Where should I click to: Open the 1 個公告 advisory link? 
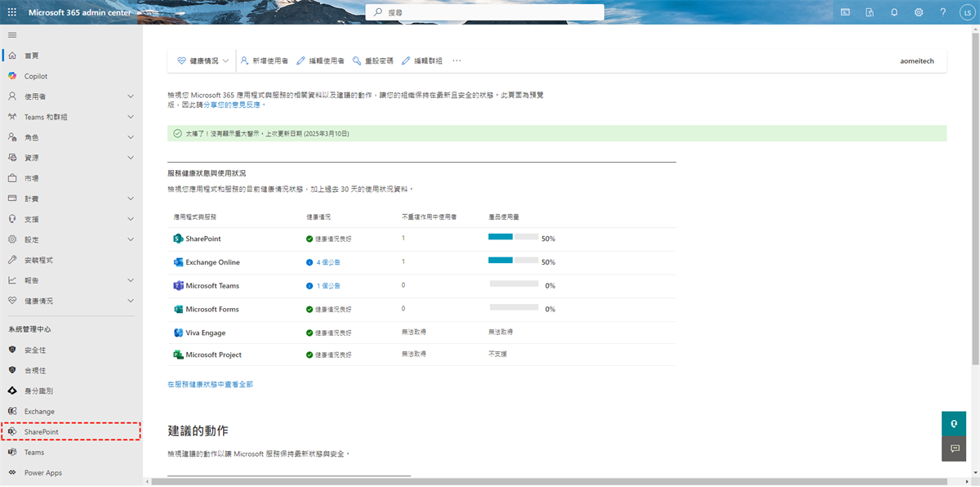tap(328, 286)
